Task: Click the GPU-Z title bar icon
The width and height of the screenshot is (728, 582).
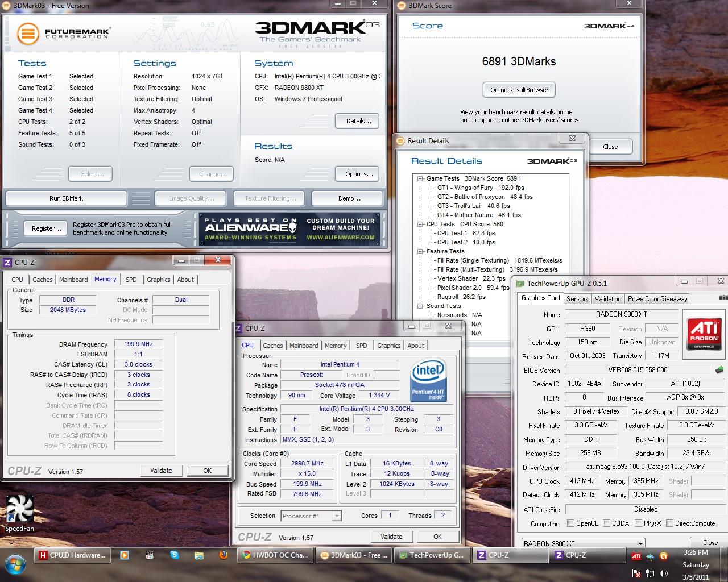Action: [x=520, y=283]
